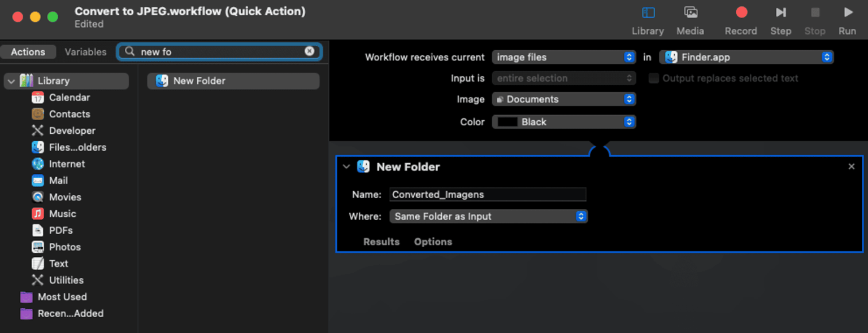Show the Results section of New Folder
Image resolution: width=868 pixels, height=333 pixels.
tap(381, 242)
